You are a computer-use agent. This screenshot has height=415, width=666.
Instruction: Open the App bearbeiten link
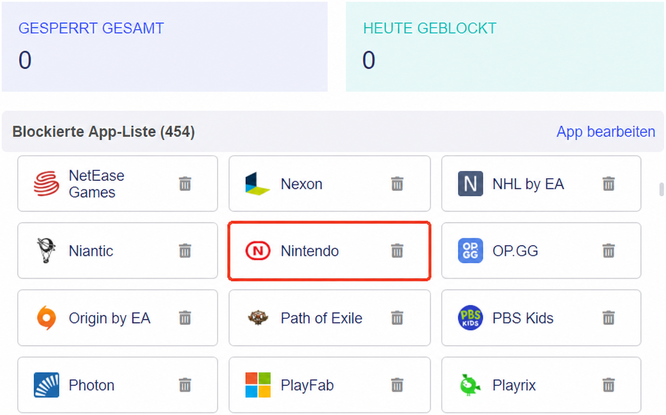pos(606,132)
